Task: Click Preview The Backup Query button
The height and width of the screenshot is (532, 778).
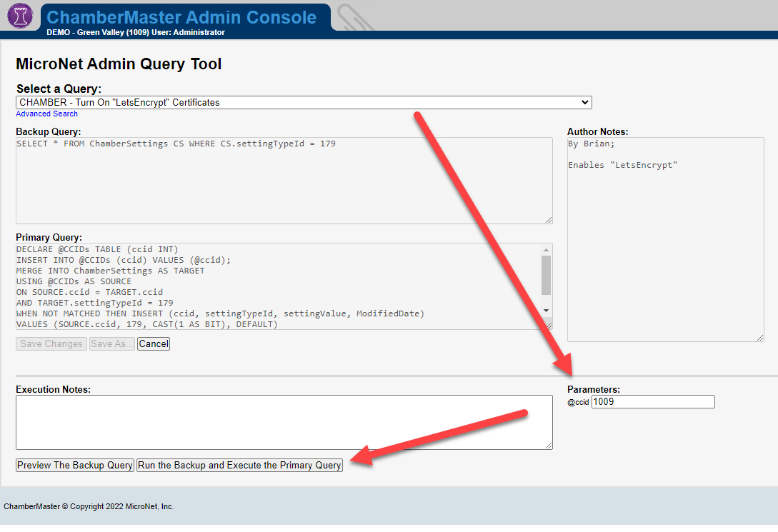Action: [75, 466]
